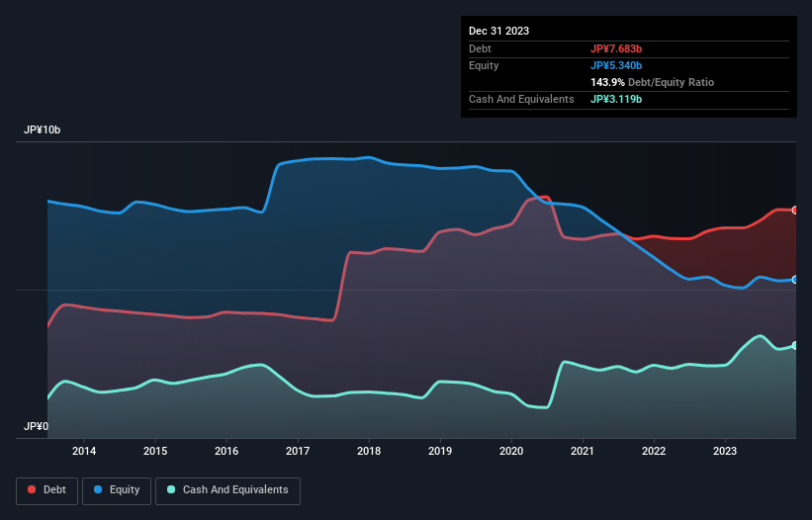Image resolution: width=812 pixels, height=520 pixels.
Task: Click the JP¥10b y-axis label
Action: point(42,130)
